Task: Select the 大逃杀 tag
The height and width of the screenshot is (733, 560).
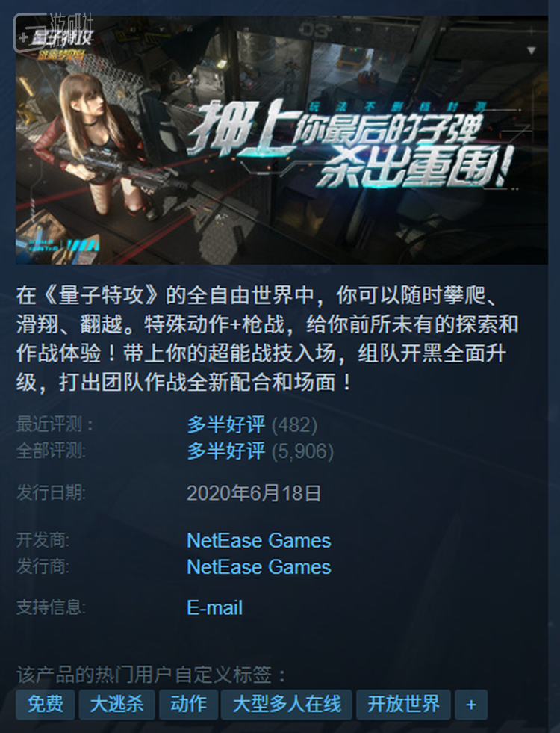Action: pos(116,704)
